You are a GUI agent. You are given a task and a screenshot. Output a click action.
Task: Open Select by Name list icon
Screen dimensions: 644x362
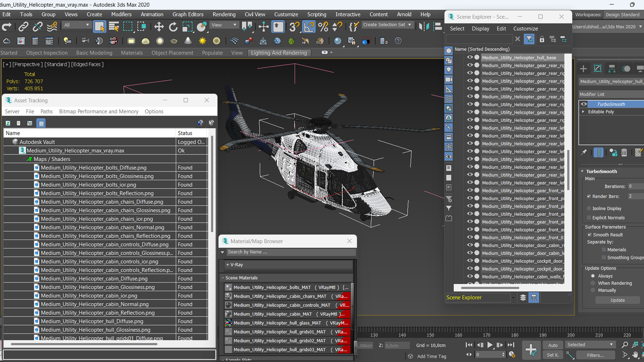(x=114, y=26)
